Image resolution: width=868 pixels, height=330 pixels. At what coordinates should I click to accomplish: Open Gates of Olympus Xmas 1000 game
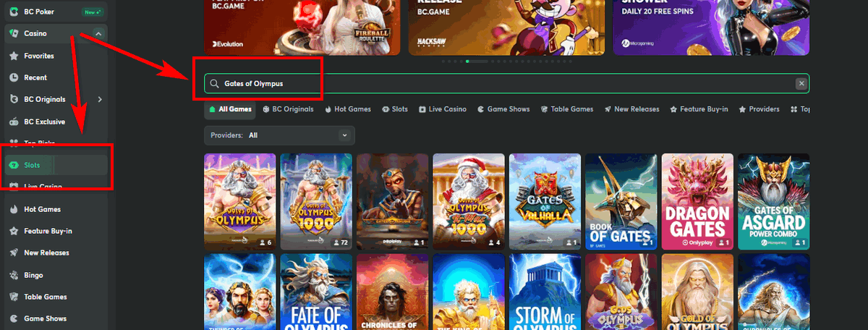pos(469,201)
